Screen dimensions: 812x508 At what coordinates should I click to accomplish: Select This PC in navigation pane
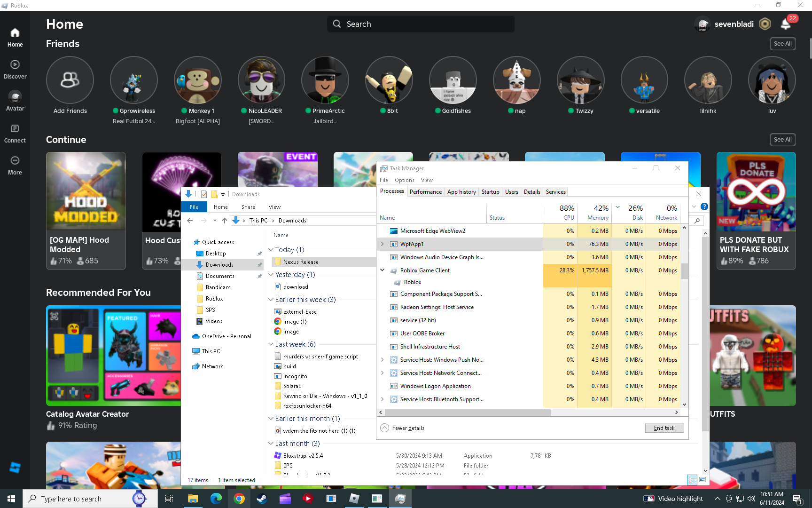211,351
